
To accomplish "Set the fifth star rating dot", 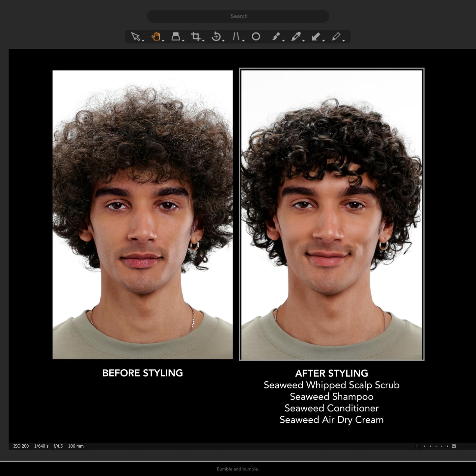I will [x=447, y=446].
